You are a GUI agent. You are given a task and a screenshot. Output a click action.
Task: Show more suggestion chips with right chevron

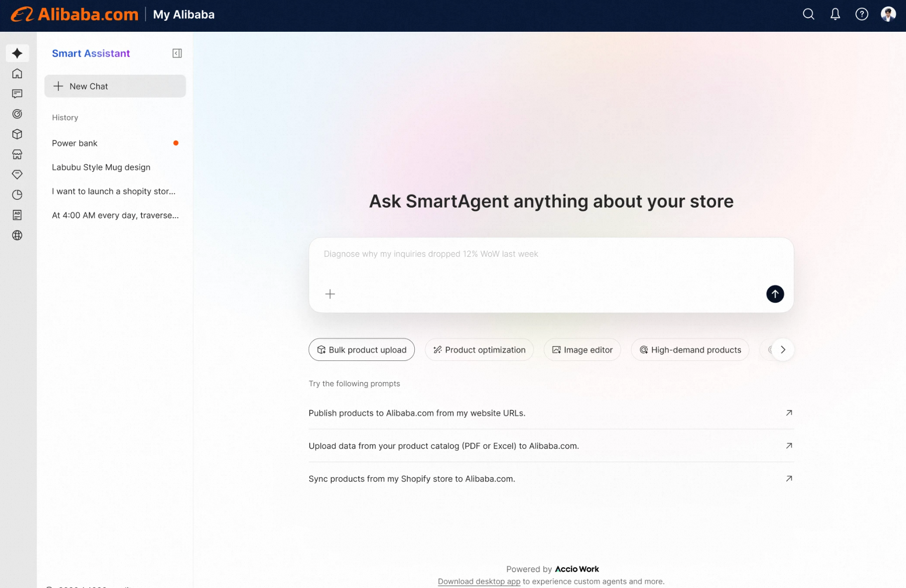point(783,350)
